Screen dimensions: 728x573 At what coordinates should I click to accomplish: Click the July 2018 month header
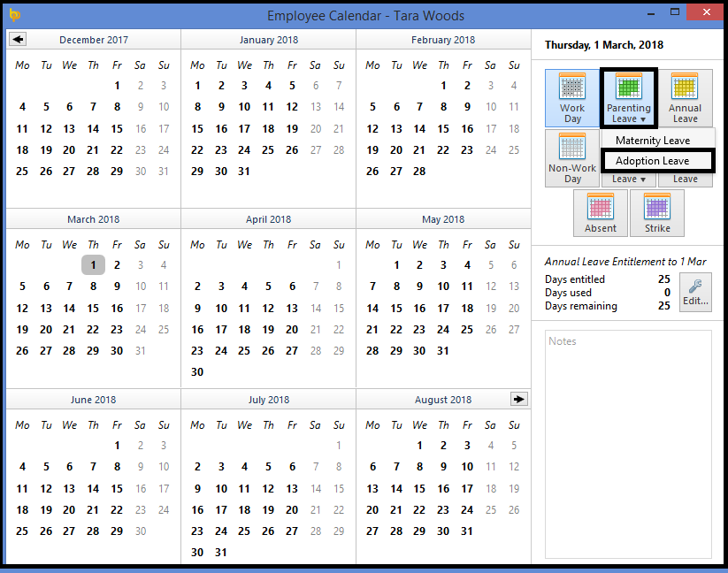click(269, 400)
